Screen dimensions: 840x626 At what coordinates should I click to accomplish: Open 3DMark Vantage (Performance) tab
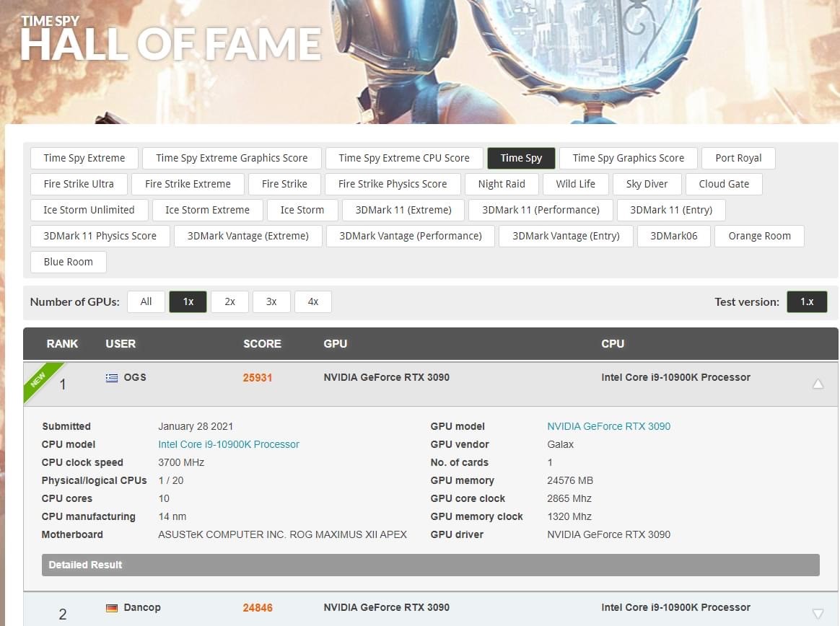tap(411, 236)
